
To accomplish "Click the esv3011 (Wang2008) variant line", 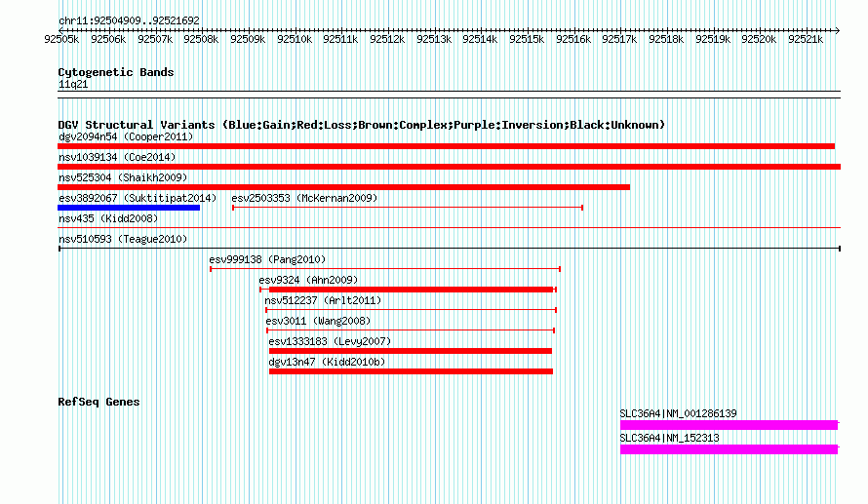I will pos(411,330).
